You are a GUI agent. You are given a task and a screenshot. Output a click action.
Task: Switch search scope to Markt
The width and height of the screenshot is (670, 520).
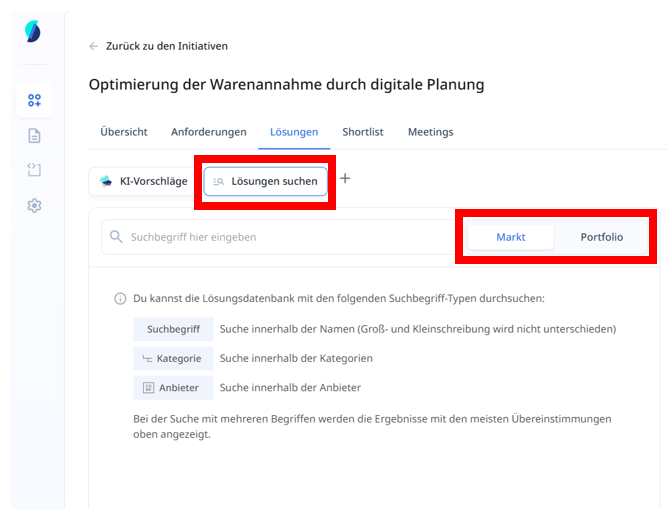510,237
